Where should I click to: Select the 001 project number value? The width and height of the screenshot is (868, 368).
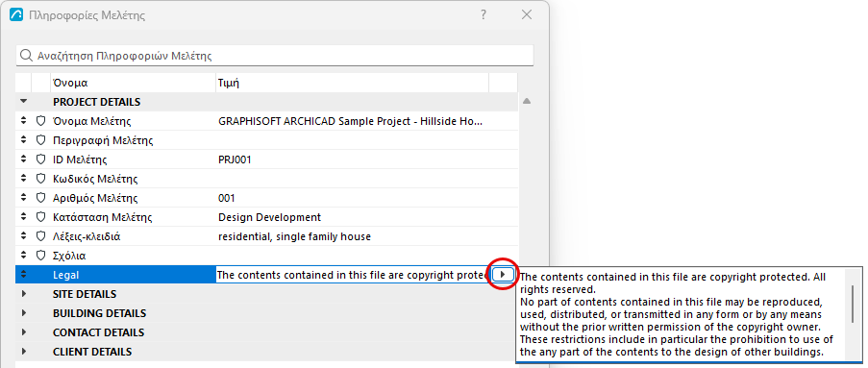click(227, 198)
